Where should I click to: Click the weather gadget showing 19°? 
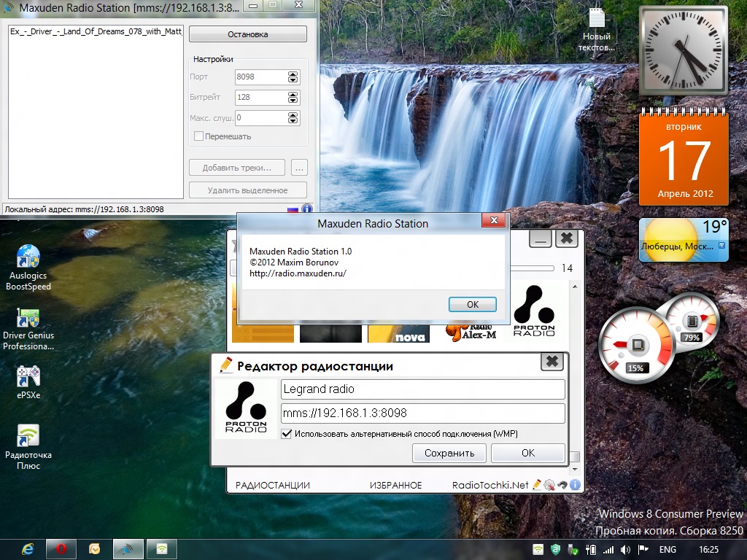coord(684,239)
